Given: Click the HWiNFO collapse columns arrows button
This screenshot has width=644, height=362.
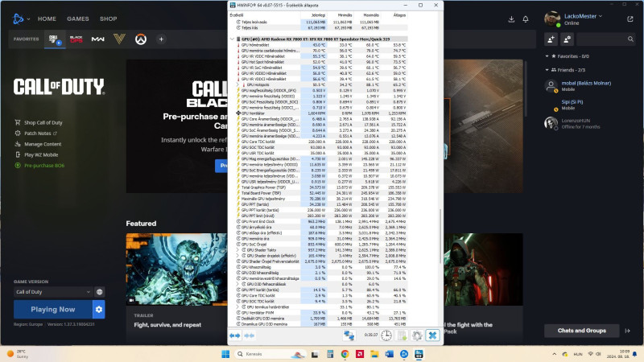Looking at the screenshot, I should 250,335.
